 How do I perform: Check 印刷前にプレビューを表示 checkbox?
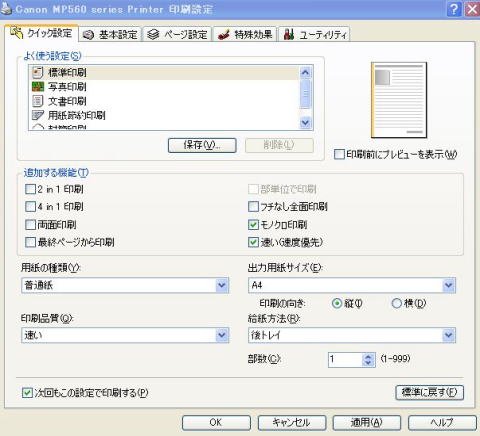pos(339,154)
